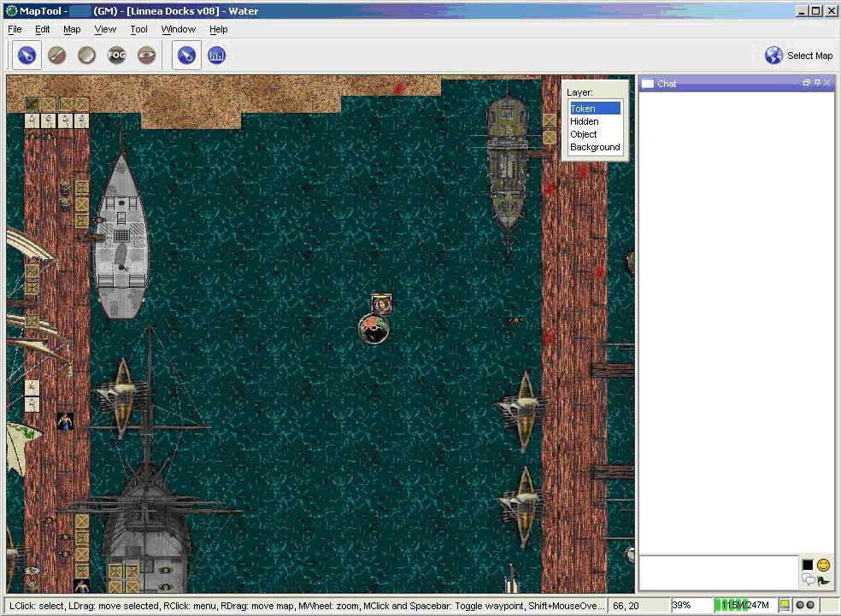Select the measure distance chart icon
The height and width of the screenshot is (616, 841).
click(216, 56)
